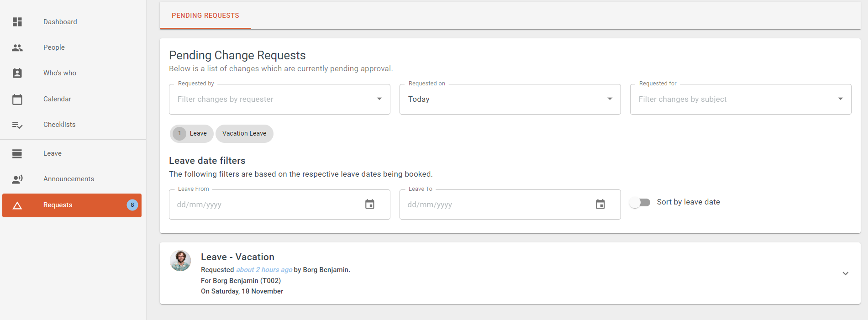Click the Announcements speaker icon

pyautogui.click(x=17, y=179)
